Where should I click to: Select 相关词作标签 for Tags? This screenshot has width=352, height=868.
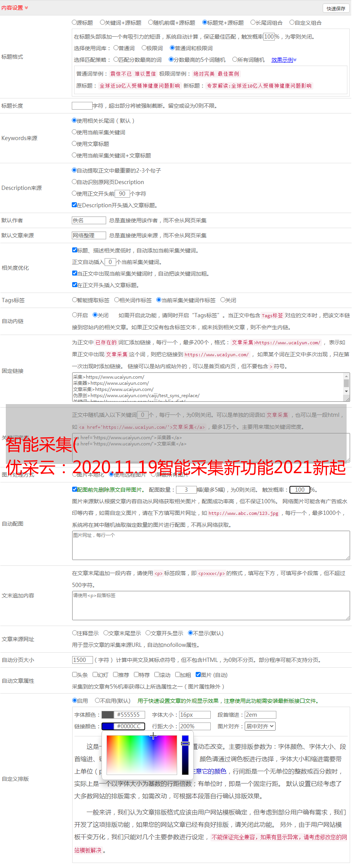[117, 300]
